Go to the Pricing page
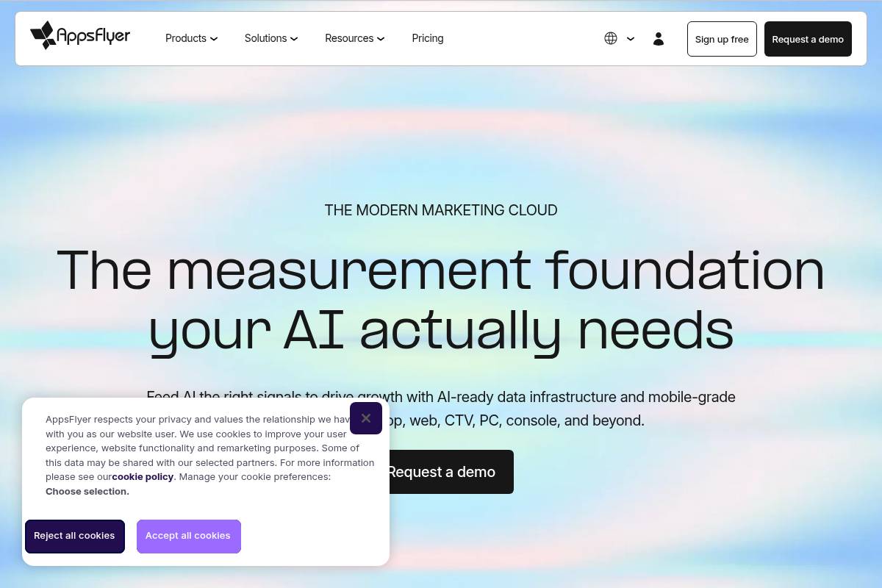This screenshot has height=588, width=882. [x=428, y=38]
